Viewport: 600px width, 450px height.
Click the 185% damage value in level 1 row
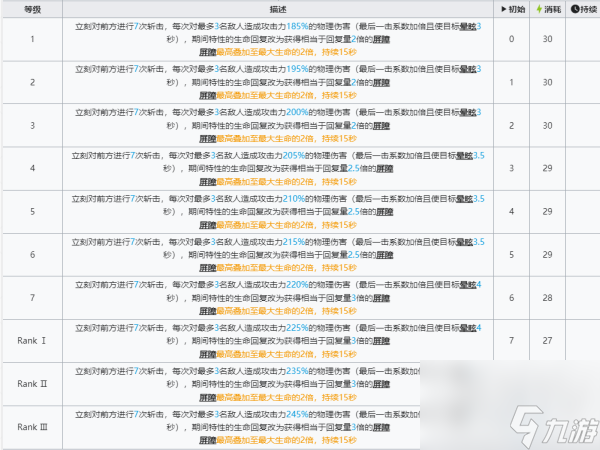point(297,26)
